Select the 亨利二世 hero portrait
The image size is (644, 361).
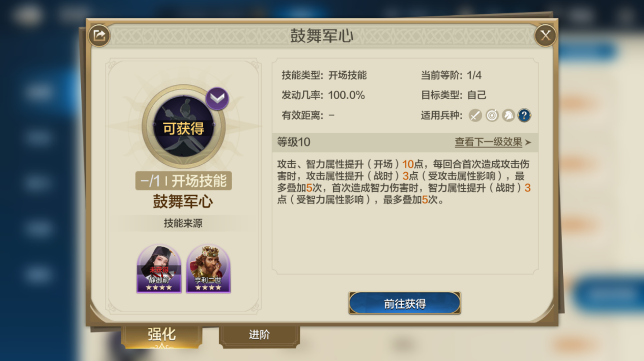click(208, 268)
